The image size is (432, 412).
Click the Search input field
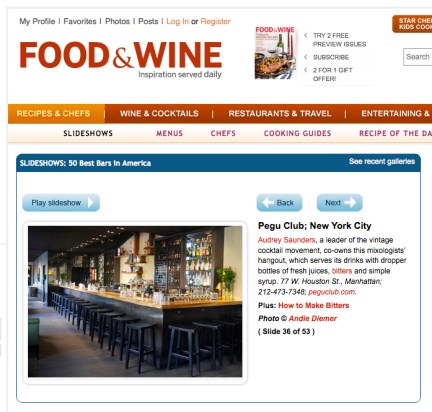(x=418, y=57)
